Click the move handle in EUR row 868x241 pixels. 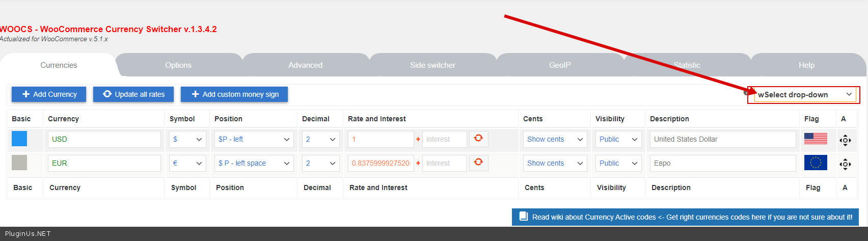point(845,164)
